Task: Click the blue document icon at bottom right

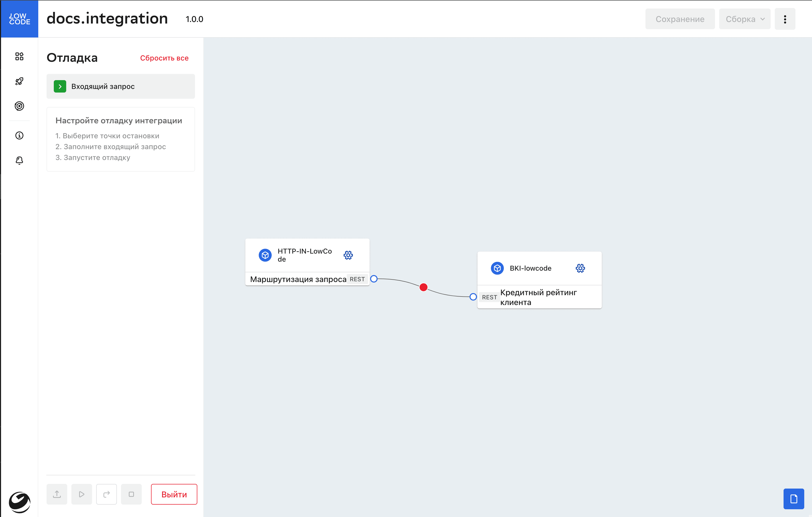Action: tap(793, 498)
